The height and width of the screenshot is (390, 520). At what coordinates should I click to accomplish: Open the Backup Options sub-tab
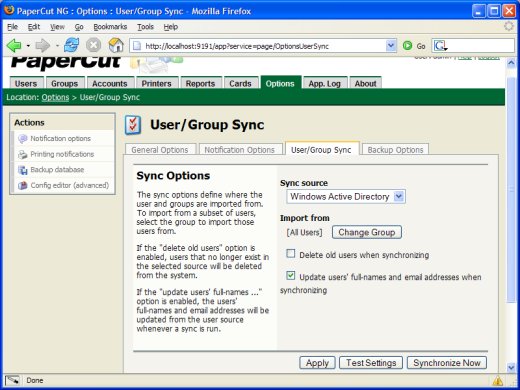395,150
